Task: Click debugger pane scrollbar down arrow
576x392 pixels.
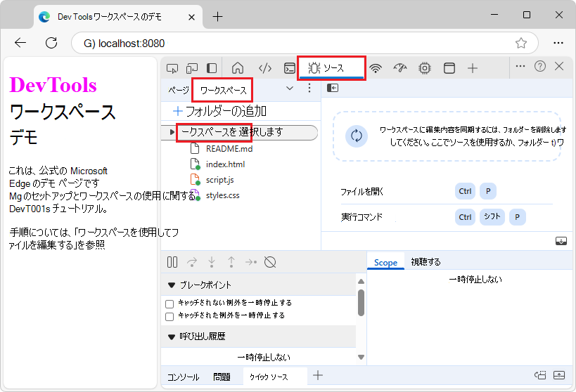Action: tap(361, 357)
